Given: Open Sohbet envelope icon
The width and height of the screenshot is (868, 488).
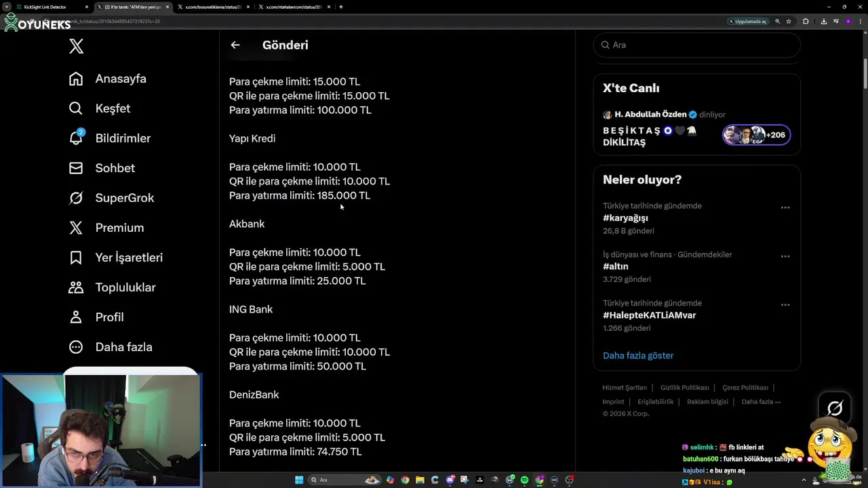Looking at the screenshot, I should click(76, 168).
